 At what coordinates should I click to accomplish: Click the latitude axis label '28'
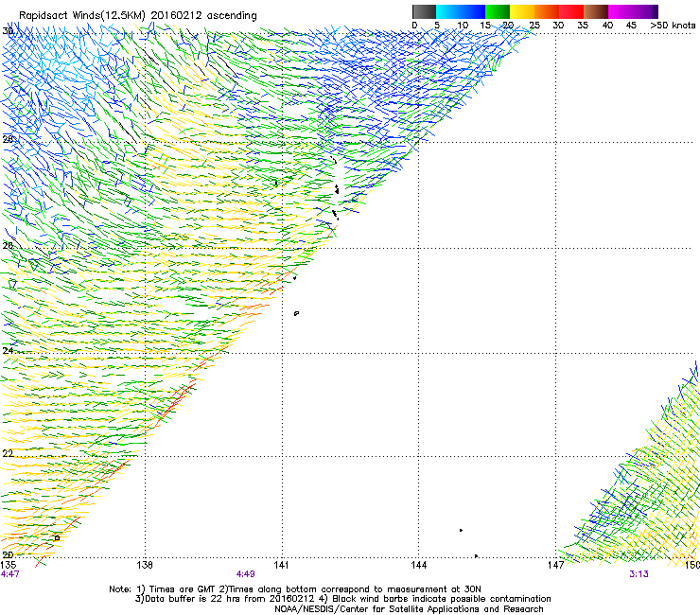[8, 139]
